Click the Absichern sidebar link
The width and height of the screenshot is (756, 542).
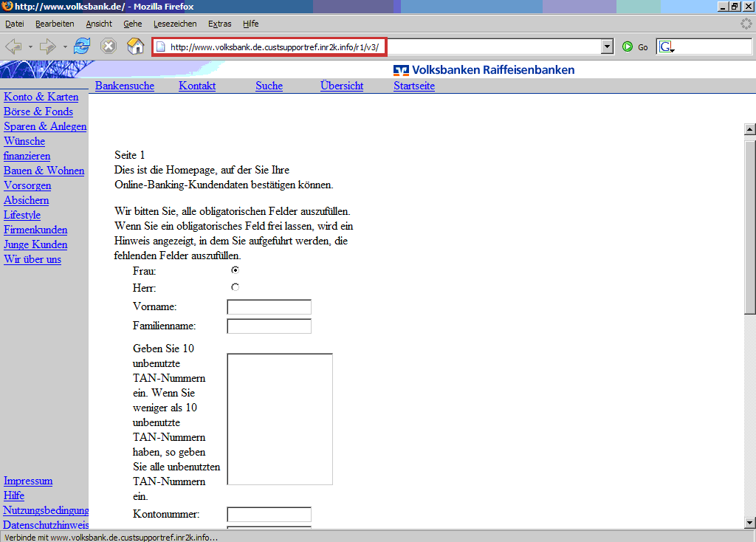coord(27,201)
